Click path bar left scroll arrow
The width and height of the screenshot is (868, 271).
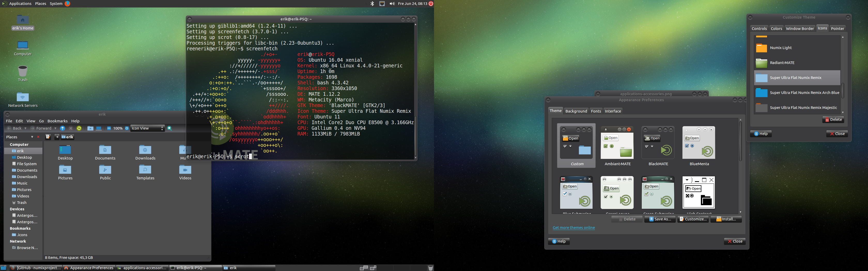click(x=57, y=137)
